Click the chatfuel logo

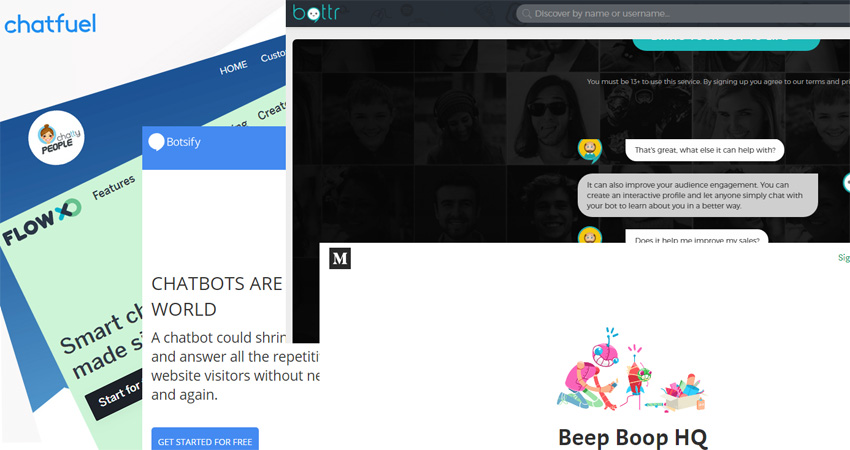coord(50,24)
